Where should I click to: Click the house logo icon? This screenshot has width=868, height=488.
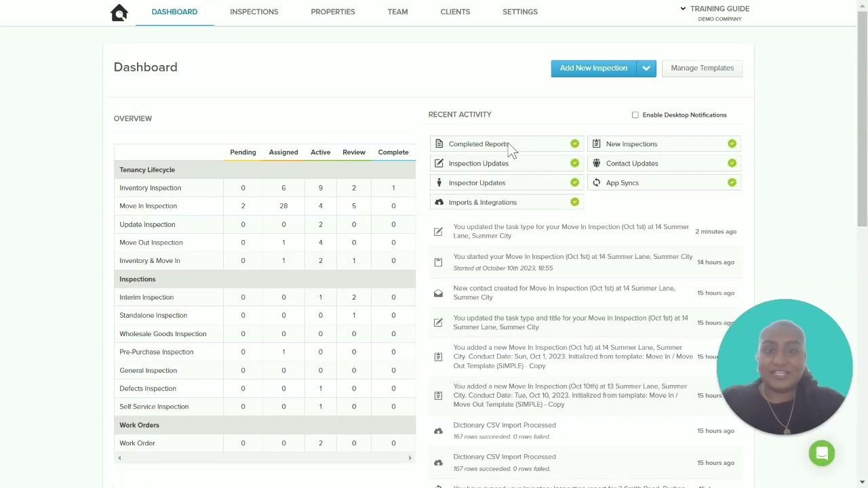(x=119, y=12)
